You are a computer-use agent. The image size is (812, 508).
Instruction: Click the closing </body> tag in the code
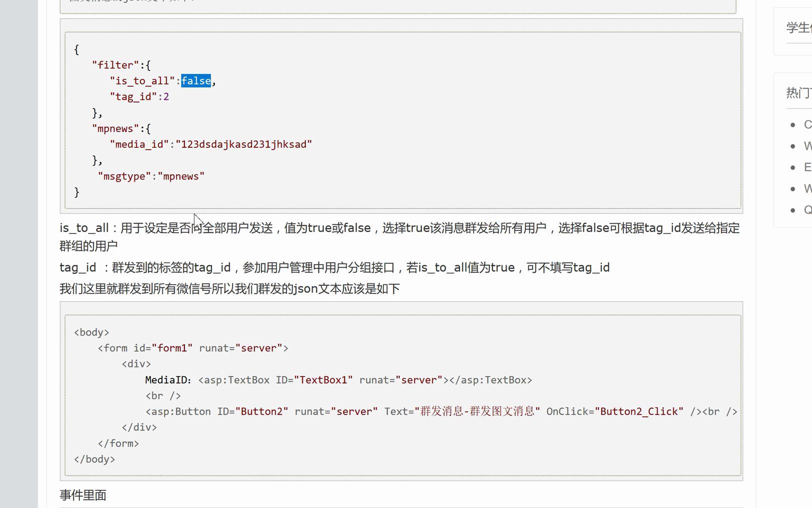click(94, 459)
